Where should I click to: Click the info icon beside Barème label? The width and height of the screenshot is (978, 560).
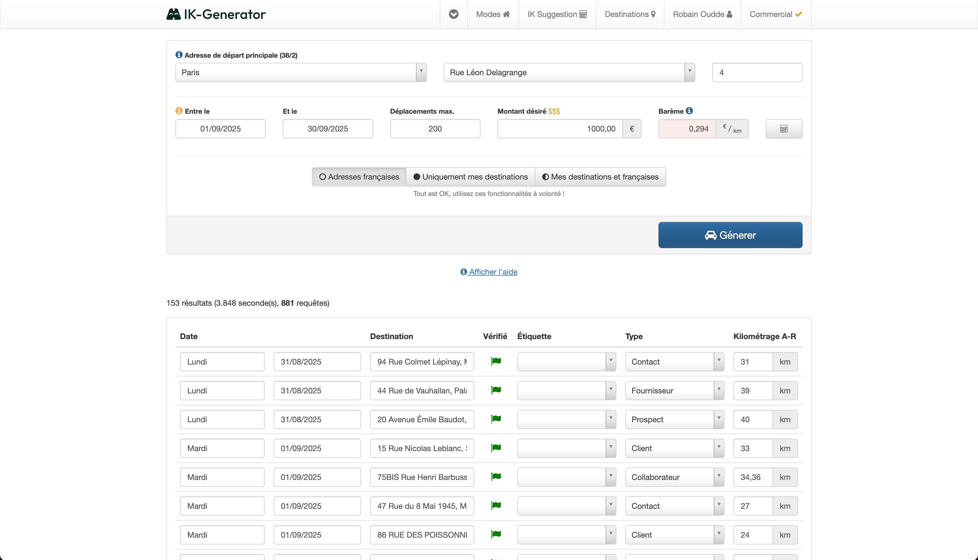coord(689,111)
